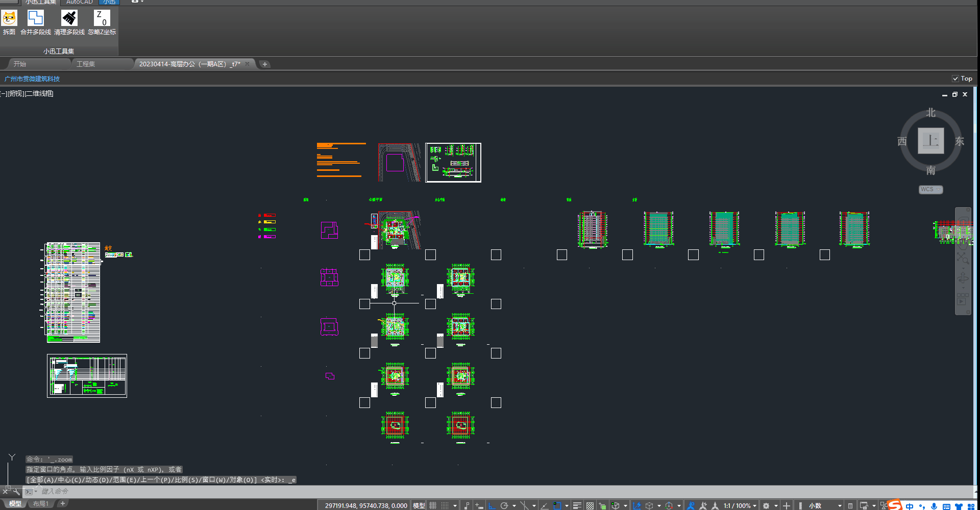
Task: Click the 广州市贯微建筑科技 link
Action: 32,79
